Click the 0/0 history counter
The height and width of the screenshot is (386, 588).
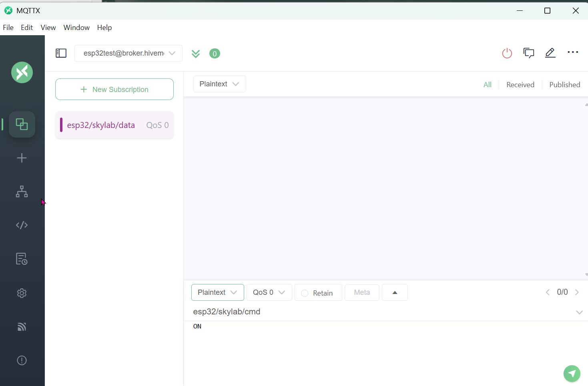(562, 292)
